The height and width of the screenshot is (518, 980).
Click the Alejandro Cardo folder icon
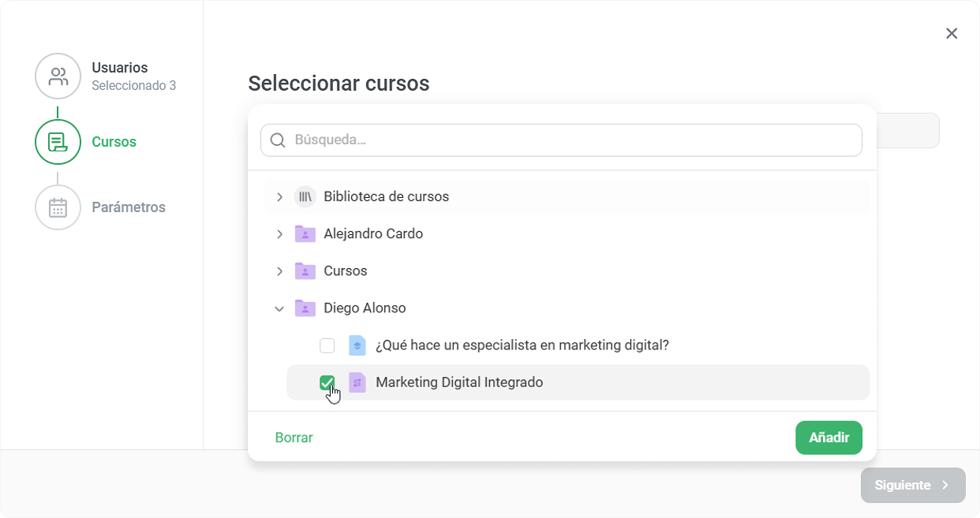coord(305,233)
